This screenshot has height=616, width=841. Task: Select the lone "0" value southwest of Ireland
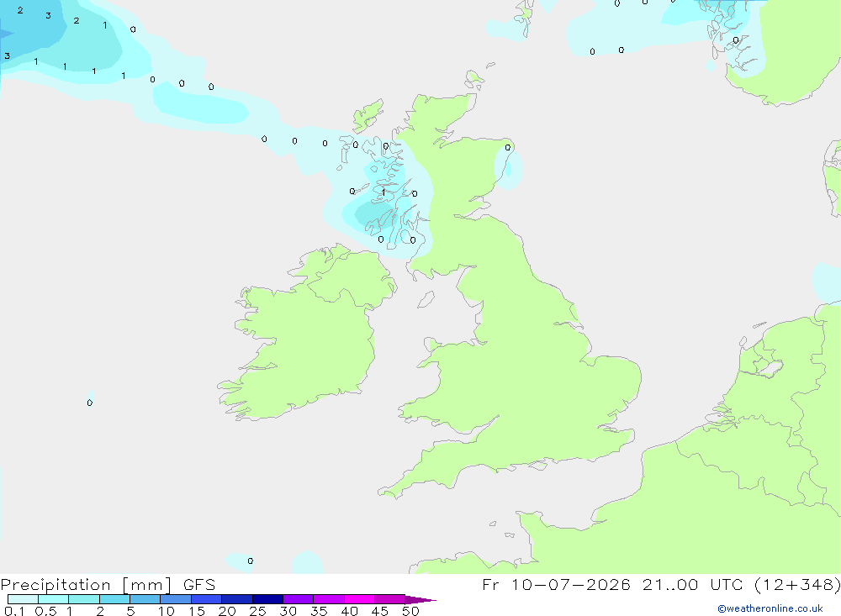(90, 403)
